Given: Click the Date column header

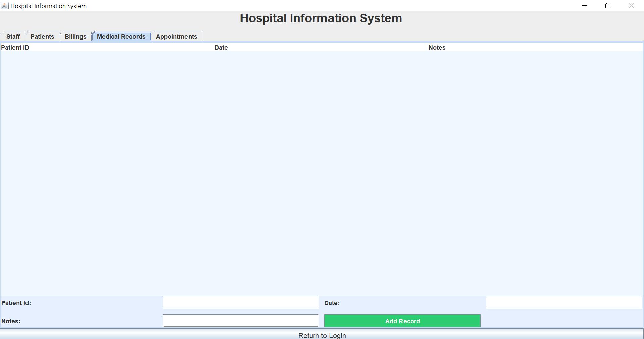Looking at the screenshot, I should pos(321,48).
